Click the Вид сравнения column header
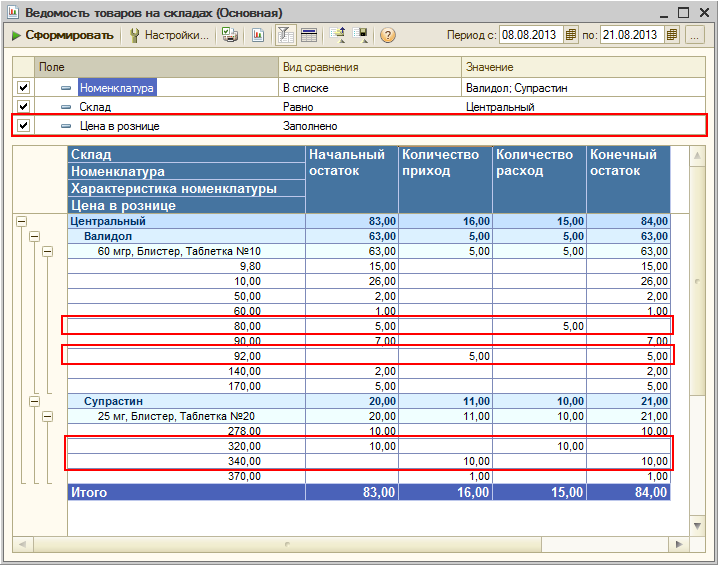 click(320, 67)
